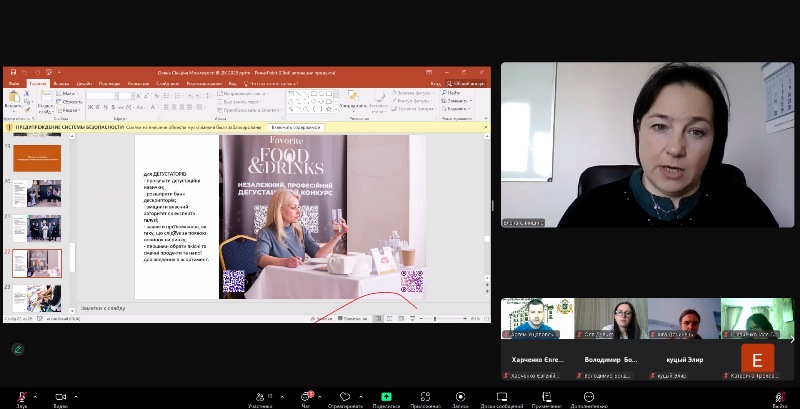Toggle Zoom camera (Видео) on or off
This screenshot has width=800, height=409.
(x=61, y=397)
